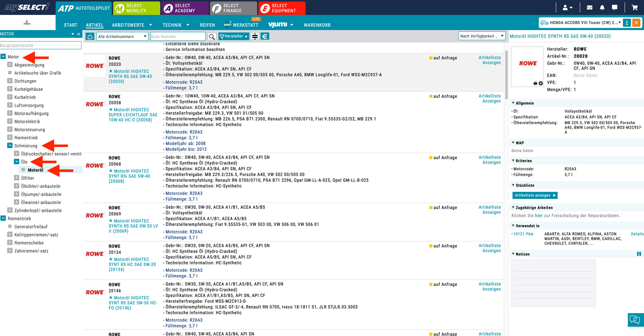Go to WARENKORB menu item
The height and width of the screenshot is (336, 644).
pyautogui.click(x=317, y=25)
